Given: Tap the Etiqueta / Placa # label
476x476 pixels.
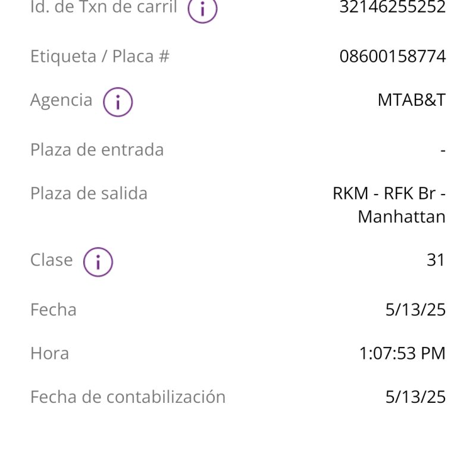Looking at the screenshot, I should (x=100, y=57).
